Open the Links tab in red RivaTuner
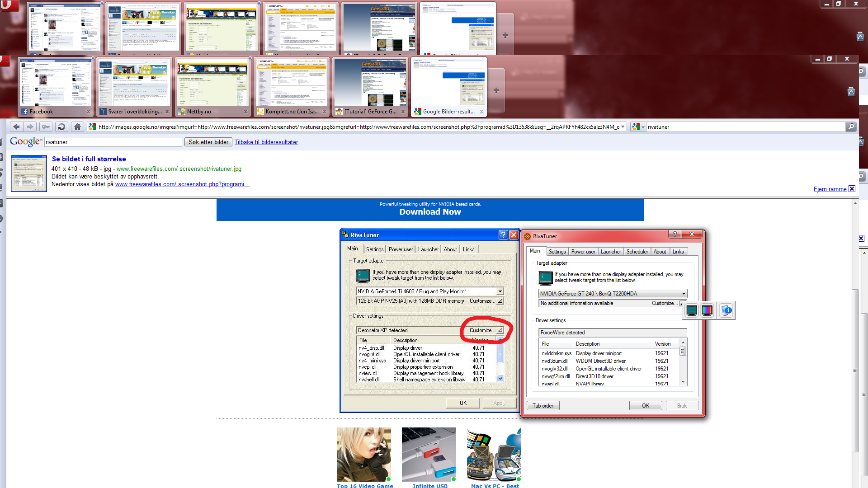Image resolution: width=868 pixels, height=488 pixels. pyautogui.click(x=678, y=252)
